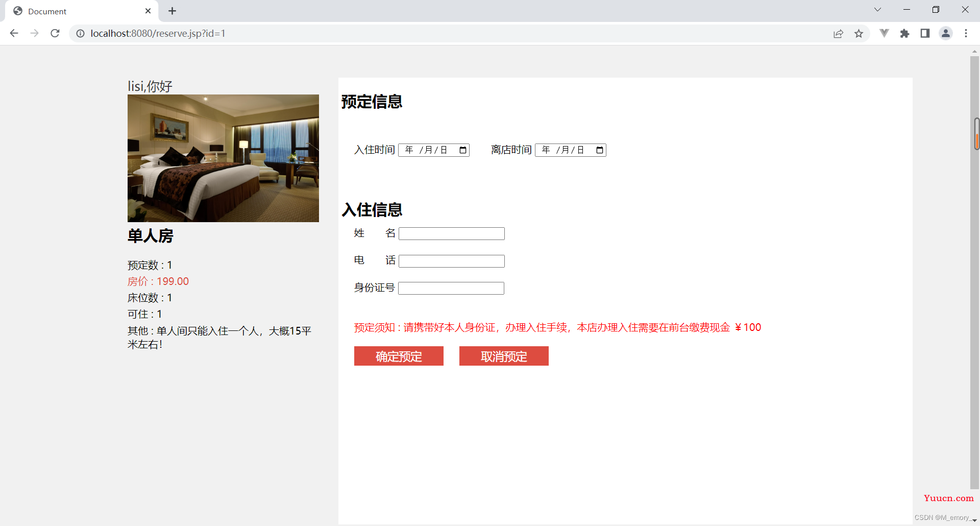Share this page using share icon
The width and height of the screenshot is (980, 526).
[x=838, y=34]
